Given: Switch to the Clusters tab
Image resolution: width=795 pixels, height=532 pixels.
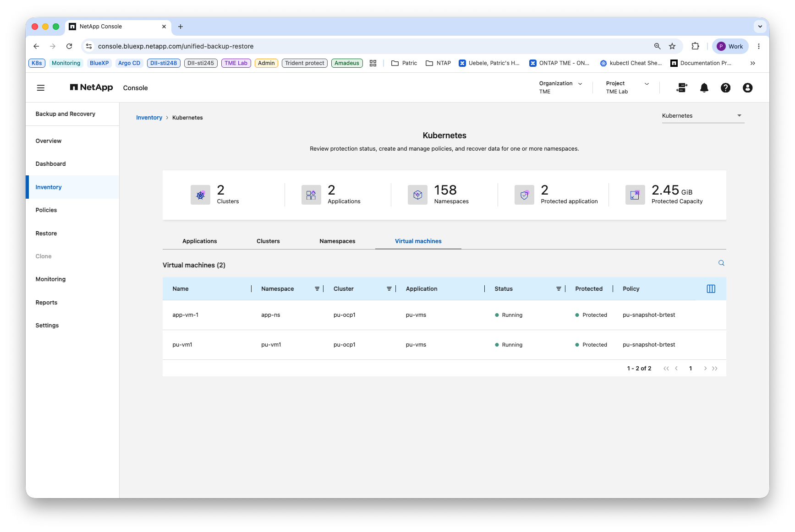Looking at the screenshot, I should 268,241.
